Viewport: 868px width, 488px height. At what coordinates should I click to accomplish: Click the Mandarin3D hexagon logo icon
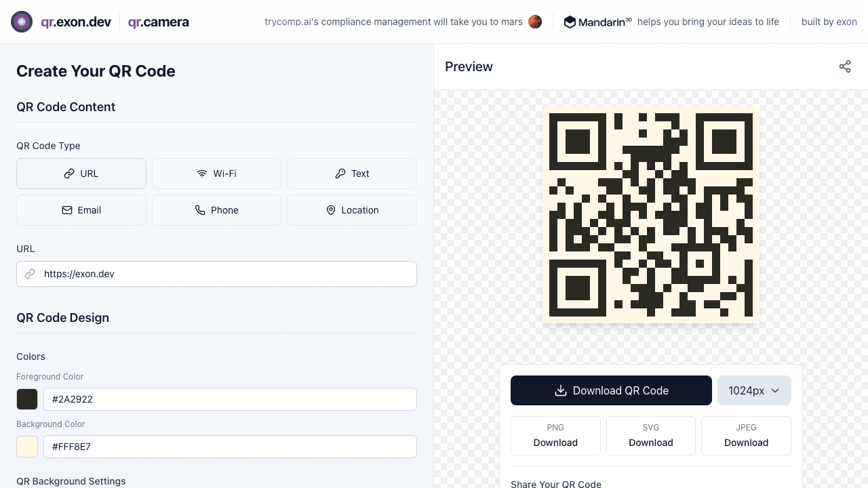[570, 22]
